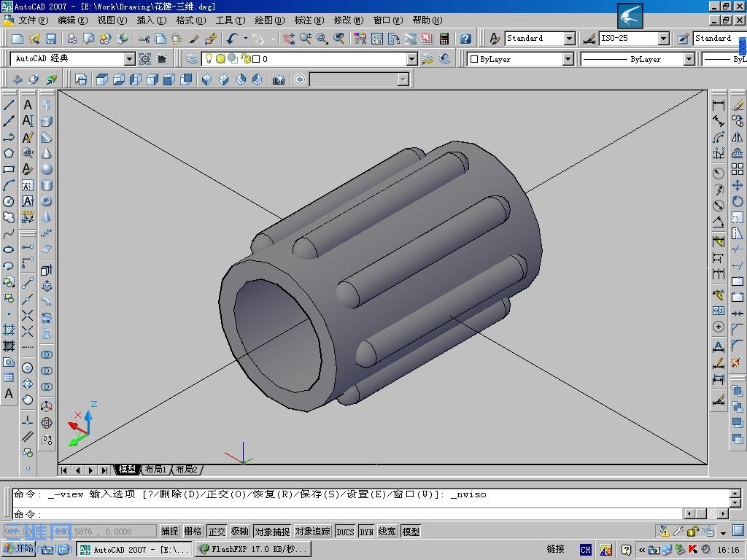Viewport: 747px width, 560px height.
Task: Toggle 正交 ortho mode
Action: 217,532
